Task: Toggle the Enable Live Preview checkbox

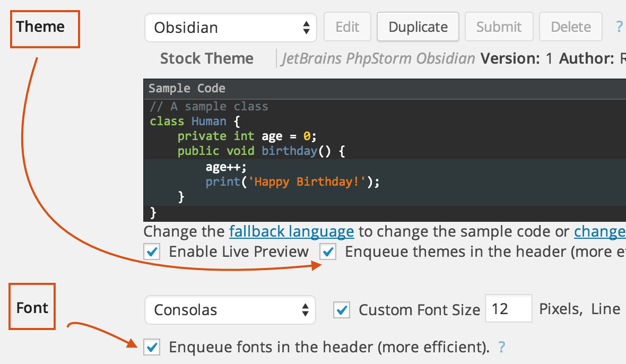Action: [x=152, y=252]
